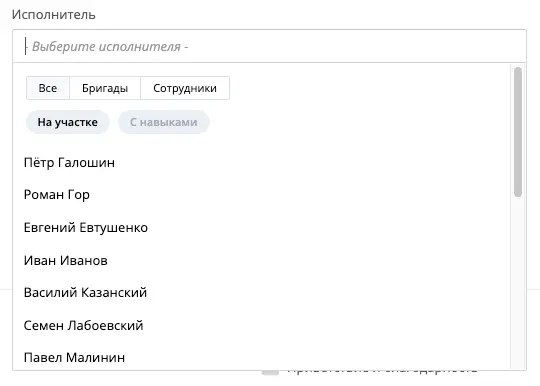Focus the Выберите исполнителя search field
The image size is (540, 386).
coord(269,46)
